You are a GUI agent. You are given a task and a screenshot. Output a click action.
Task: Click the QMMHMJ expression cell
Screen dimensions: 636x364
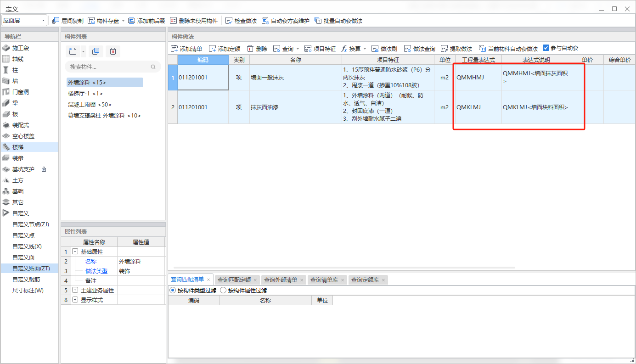478,77
